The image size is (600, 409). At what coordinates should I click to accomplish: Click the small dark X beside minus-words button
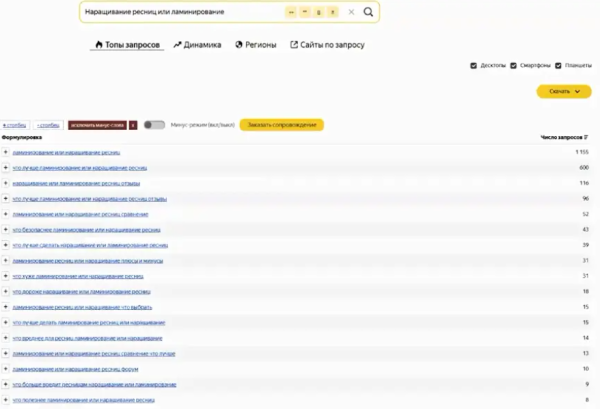coord(134,125)
